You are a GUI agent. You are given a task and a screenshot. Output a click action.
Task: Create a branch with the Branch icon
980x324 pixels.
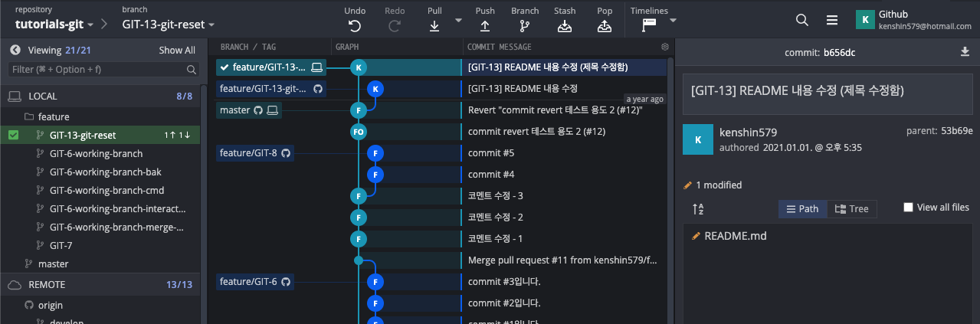524,26
